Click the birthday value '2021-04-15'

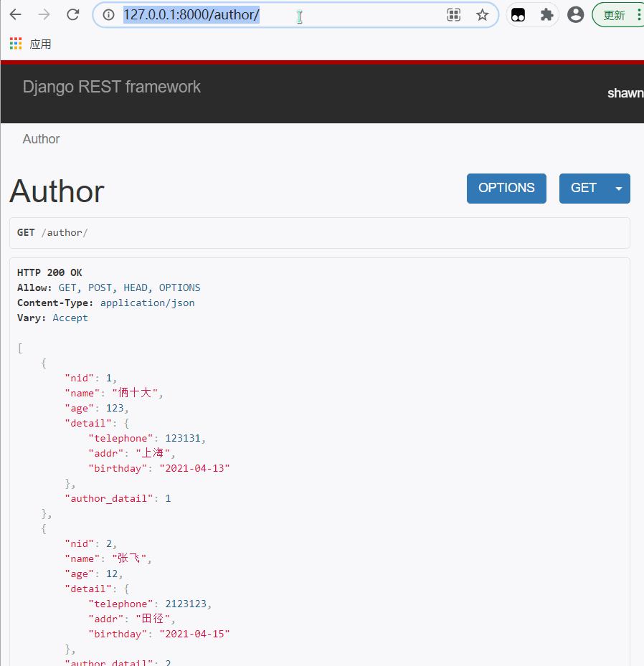[x=194, y=634]
